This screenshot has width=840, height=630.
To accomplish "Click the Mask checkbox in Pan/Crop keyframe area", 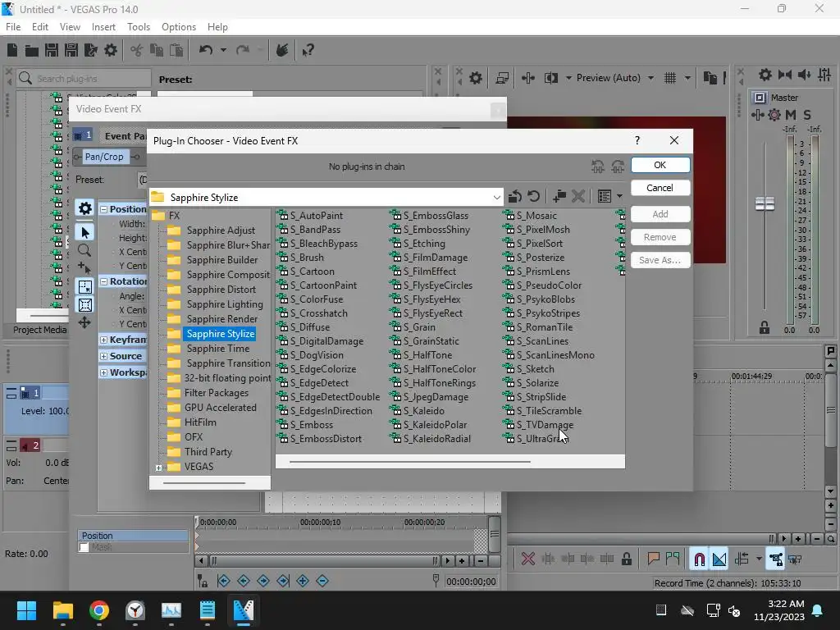I will [84, 547].
